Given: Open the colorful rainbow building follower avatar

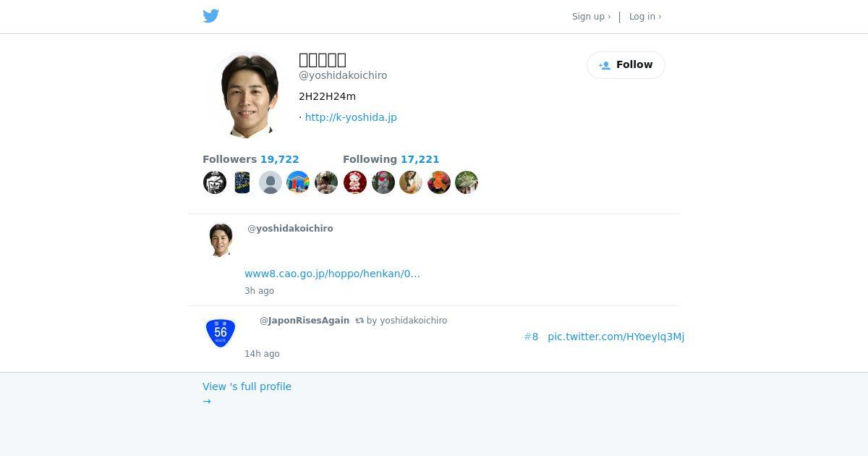Looking at the screenshot, I should 298,182.
